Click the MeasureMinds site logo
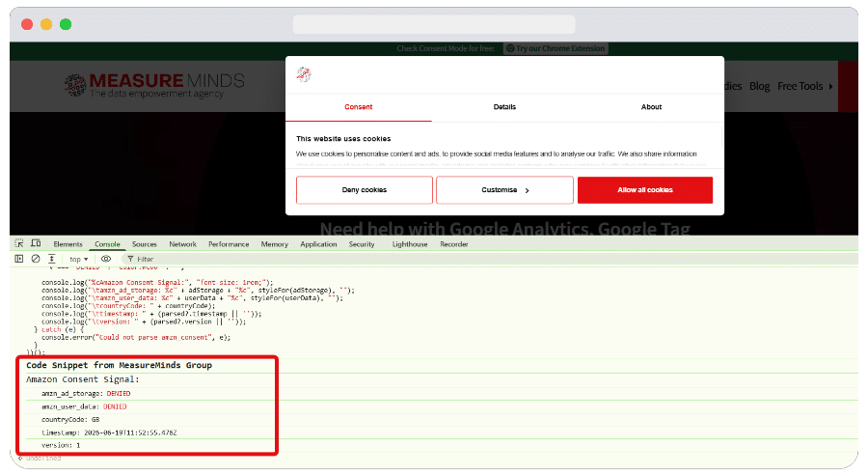This screenshot has width=868, height=475. [154, 85]
